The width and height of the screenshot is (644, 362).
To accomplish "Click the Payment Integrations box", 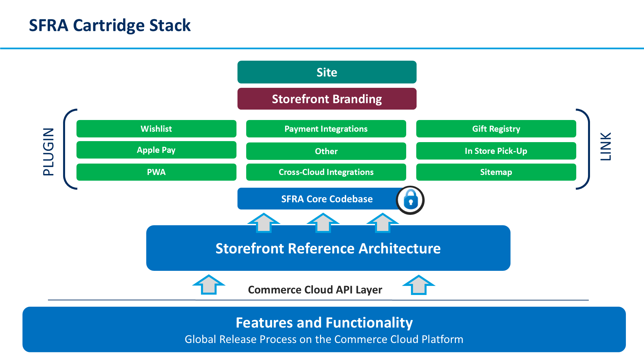I will click(x=326, y=129).
